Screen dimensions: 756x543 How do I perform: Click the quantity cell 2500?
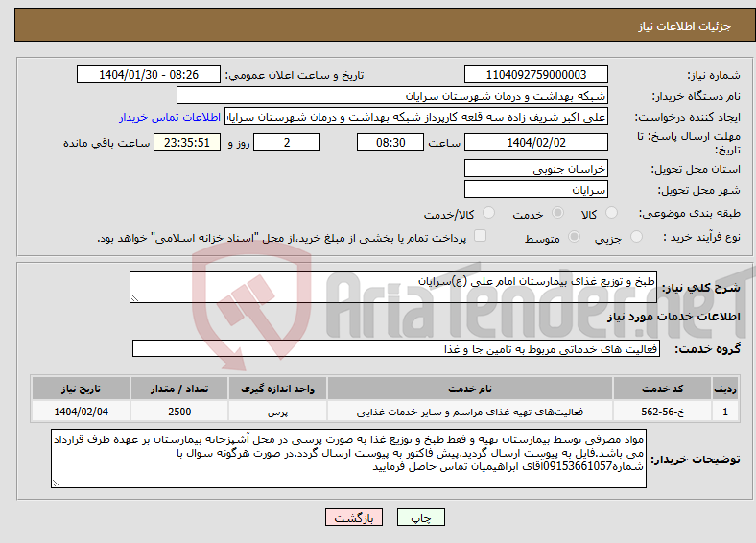179,412
